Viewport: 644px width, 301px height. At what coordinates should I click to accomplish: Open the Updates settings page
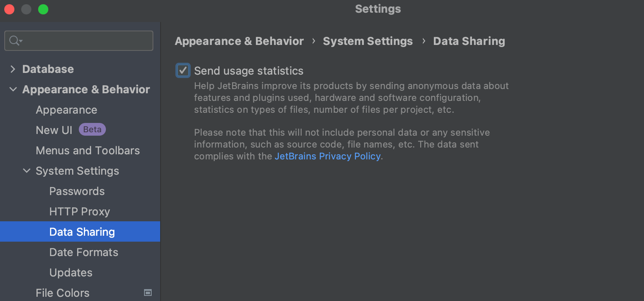(70, 272)
